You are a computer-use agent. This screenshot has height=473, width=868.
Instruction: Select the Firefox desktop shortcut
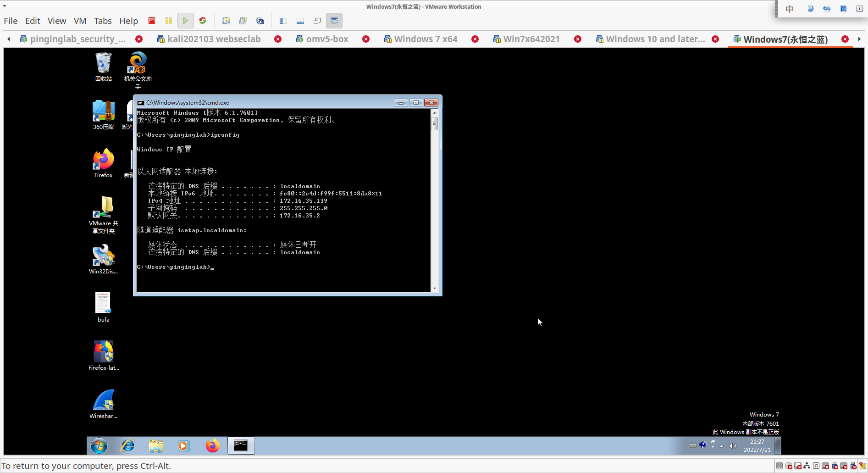tap(104, 163)
